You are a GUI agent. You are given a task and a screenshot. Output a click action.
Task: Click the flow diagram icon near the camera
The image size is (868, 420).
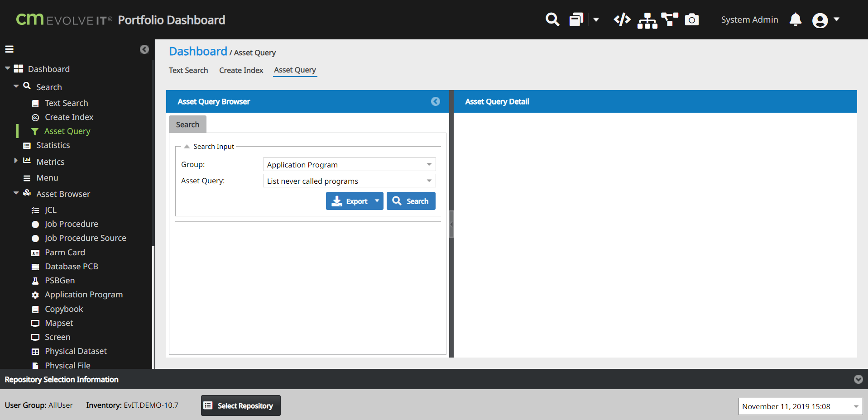pyautogui.click(x=670, y=20)
